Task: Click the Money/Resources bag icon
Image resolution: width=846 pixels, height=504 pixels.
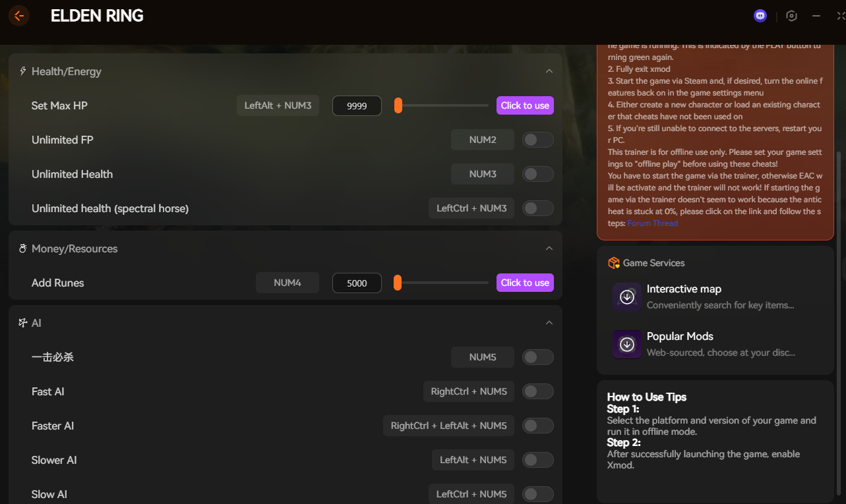Action: coord(23,248)
